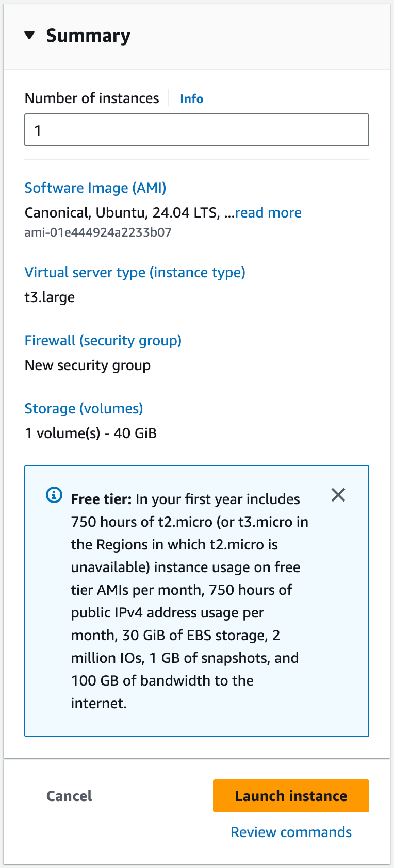This screenshot has height=868, width=394.
Task: Click the Number of instances label
Action: (x=92, y=98)
